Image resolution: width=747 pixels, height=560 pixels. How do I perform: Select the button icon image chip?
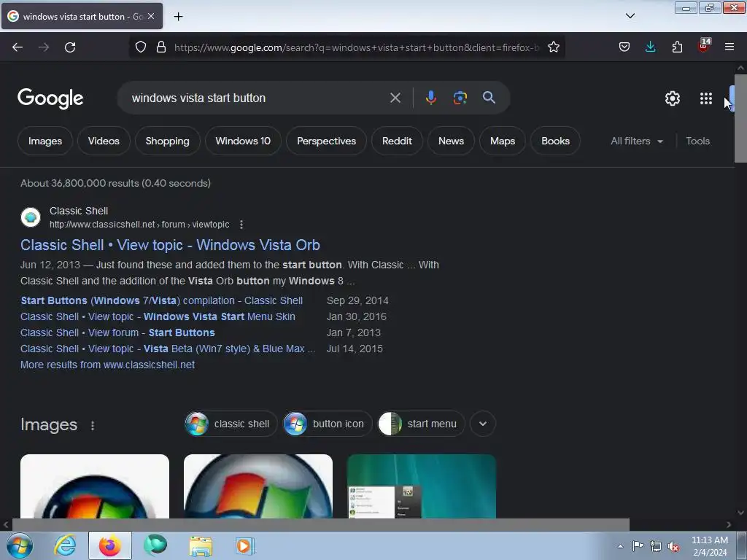pos(328,424)
